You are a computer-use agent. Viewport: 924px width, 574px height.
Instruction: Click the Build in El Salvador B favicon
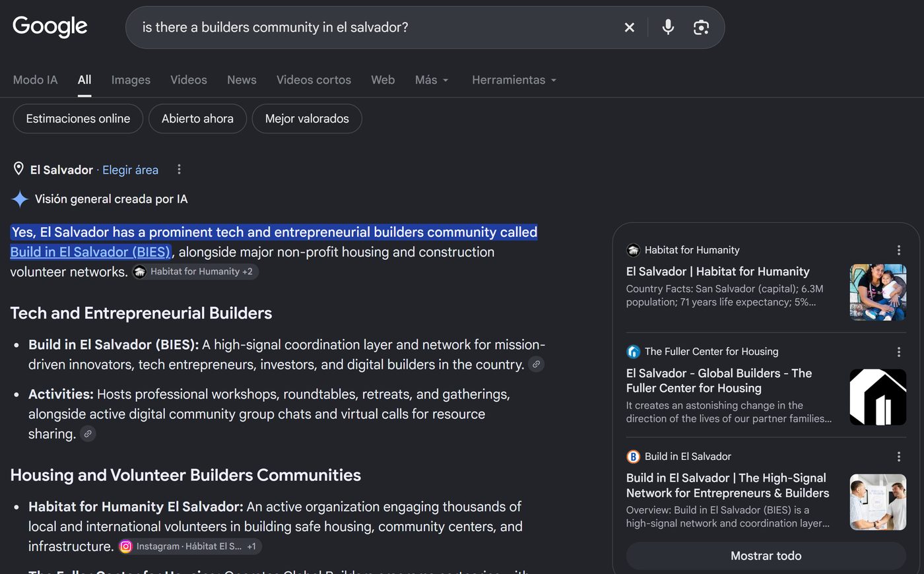click(x=633, y=457)
